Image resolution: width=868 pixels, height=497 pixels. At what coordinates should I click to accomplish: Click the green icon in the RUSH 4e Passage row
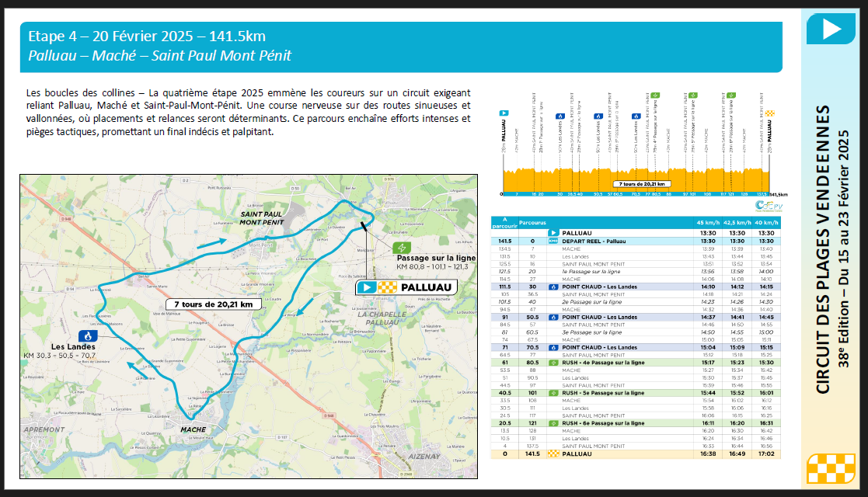tap(553, 363)
